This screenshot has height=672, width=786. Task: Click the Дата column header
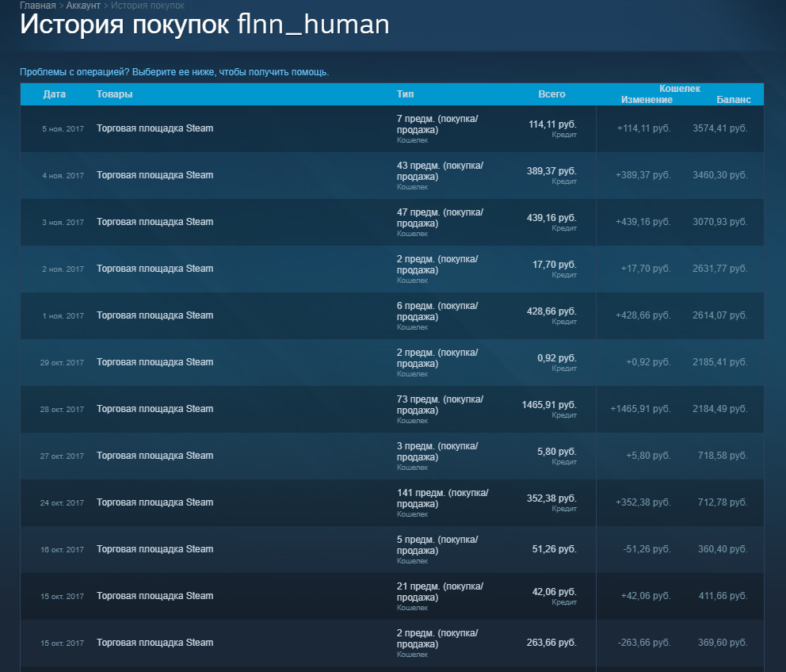point(54,94)
